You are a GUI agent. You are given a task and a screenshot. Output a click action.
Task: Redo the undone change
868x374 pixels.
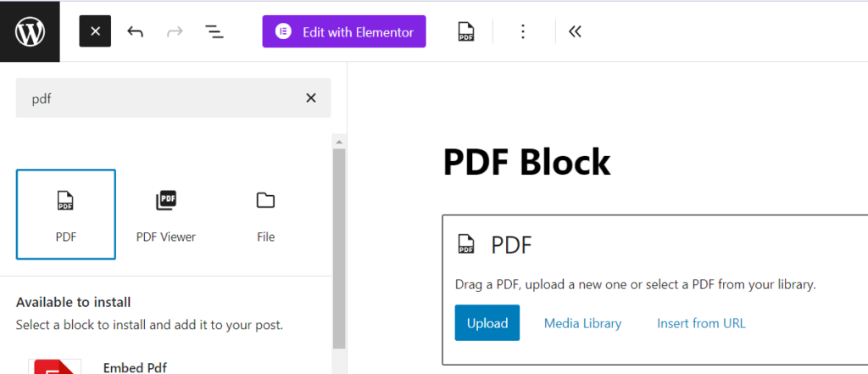pyautogui.click(x=175, y=31)
